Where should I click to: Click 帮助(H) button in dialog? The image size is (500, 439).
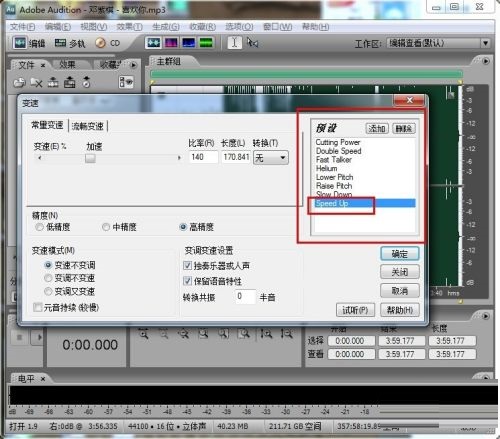coord(400,310)
